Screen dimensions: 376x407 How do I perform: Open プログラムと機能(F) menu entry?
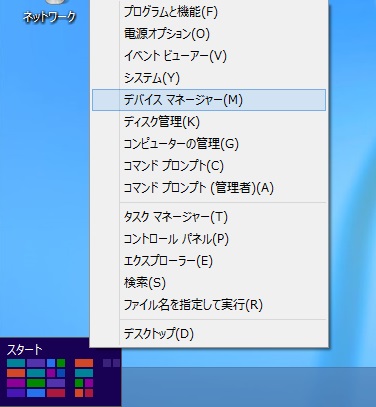point(209,12)
